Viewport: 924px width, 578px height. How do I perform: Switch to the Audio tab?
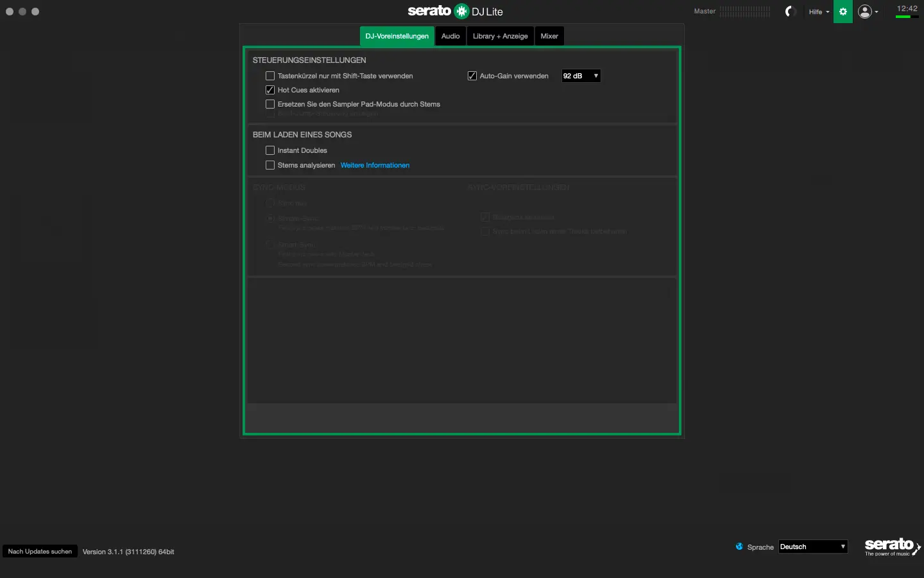tap(450, 36)
